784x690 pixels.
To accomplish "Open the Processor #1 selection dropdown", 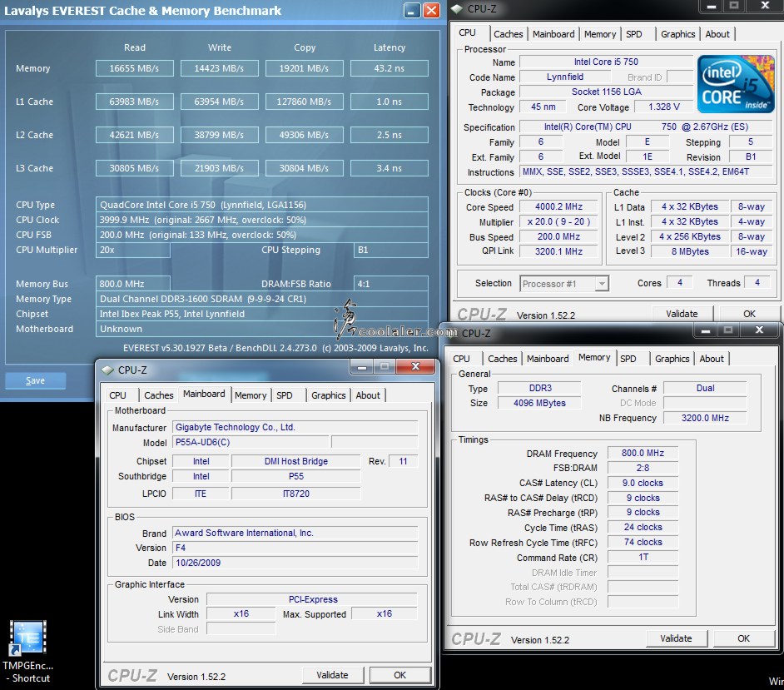I will 602,284.
